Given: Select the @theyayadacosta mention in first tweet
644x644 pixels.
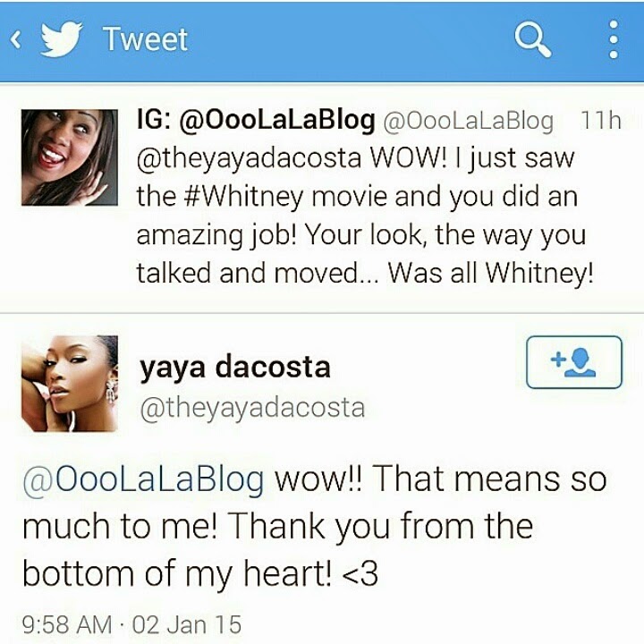Looking at the screenshot, I should (x=249, y=159).
